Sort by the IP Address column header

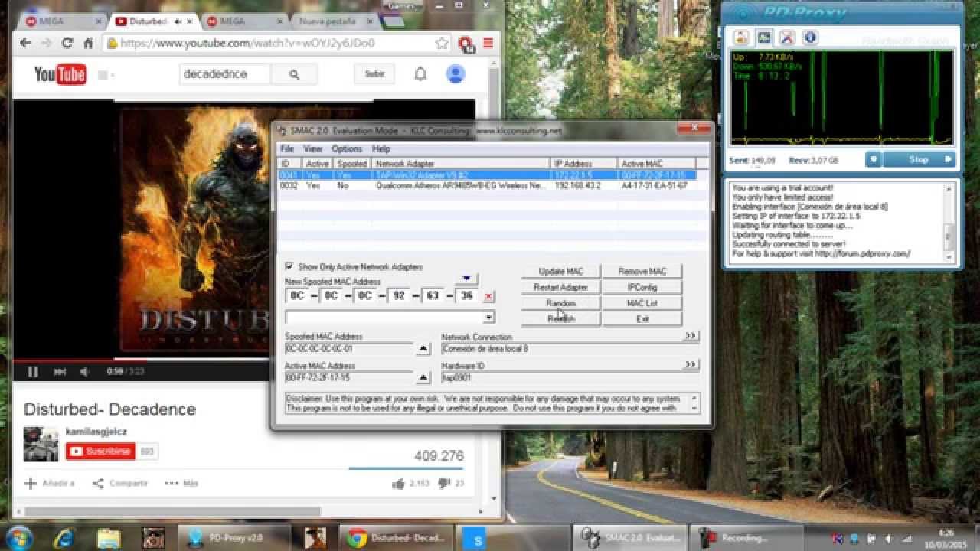(x=583, y=164)
